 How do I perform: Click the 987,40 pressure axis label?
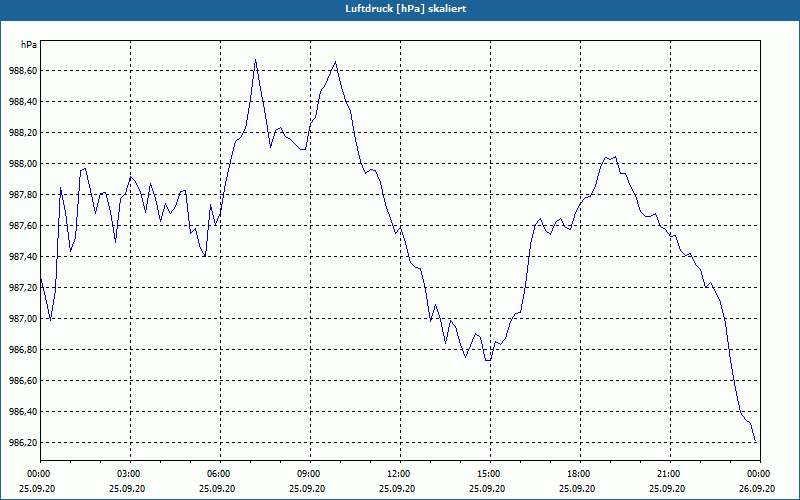pyautogui.click(x=23, y=257)
